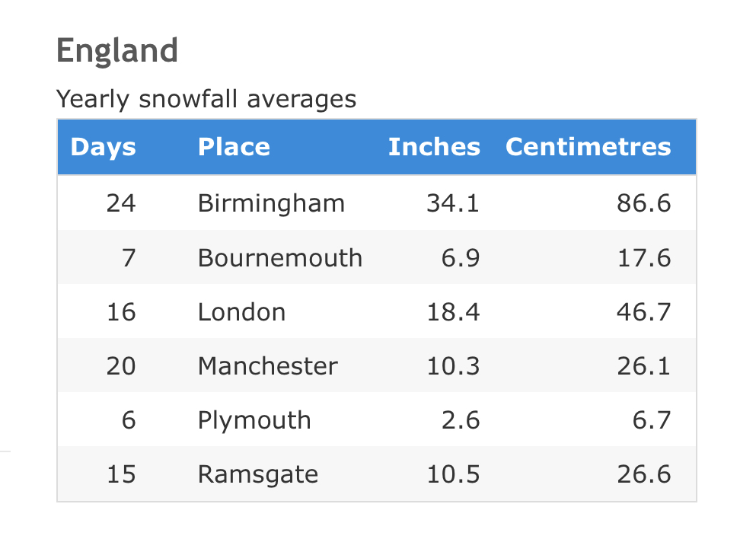
Task: Click the England heading
Action: click(117, 51)
